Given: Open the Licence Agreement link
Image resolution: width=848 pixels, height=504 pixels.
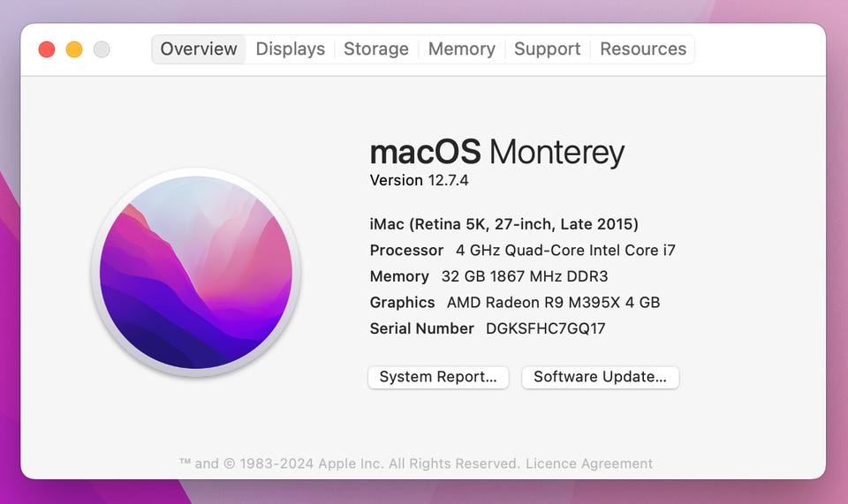Looking at the screenshot, I should pyautogui.click(x=589, y=463).
